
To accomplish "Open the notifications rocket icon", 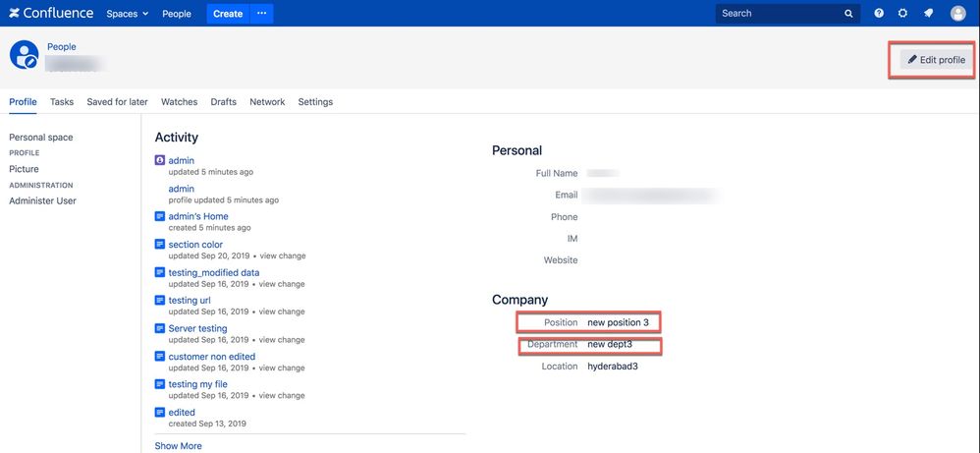I will click(x=929, y=13).
